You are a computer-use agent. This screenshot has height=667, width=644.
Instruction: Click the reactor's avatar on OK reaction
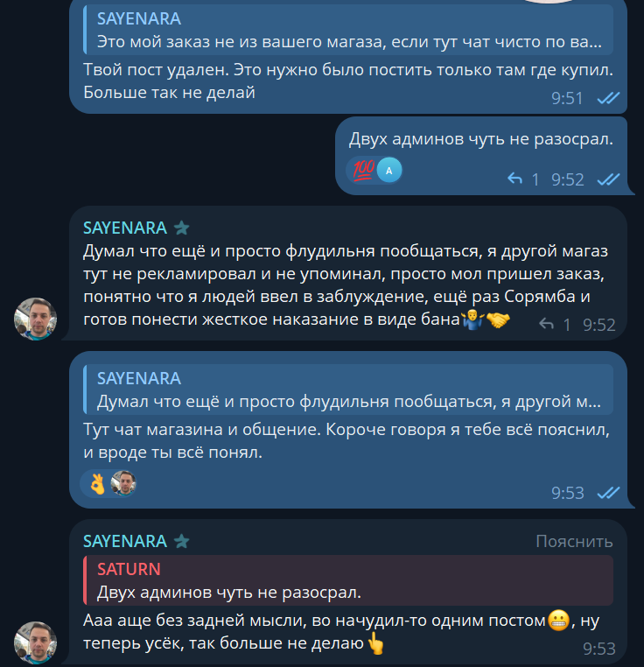(x=122, y=483)
